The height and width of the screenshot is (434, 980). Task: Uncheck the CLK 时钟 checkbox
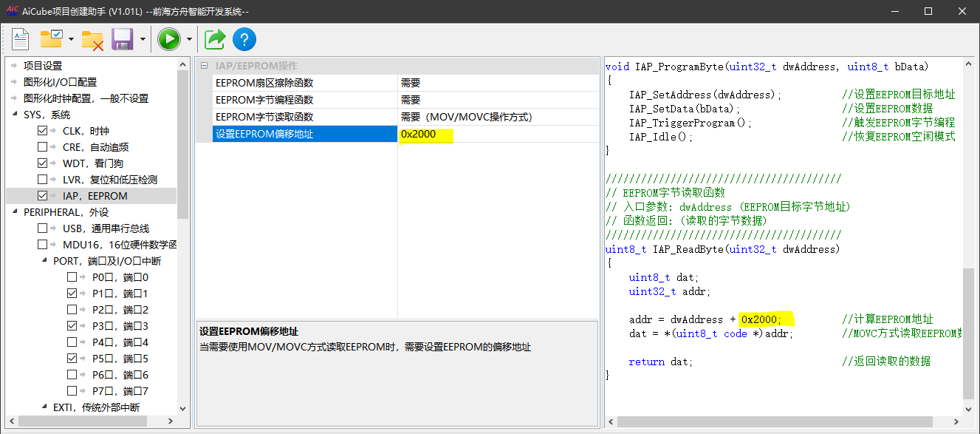pos(43,131)
